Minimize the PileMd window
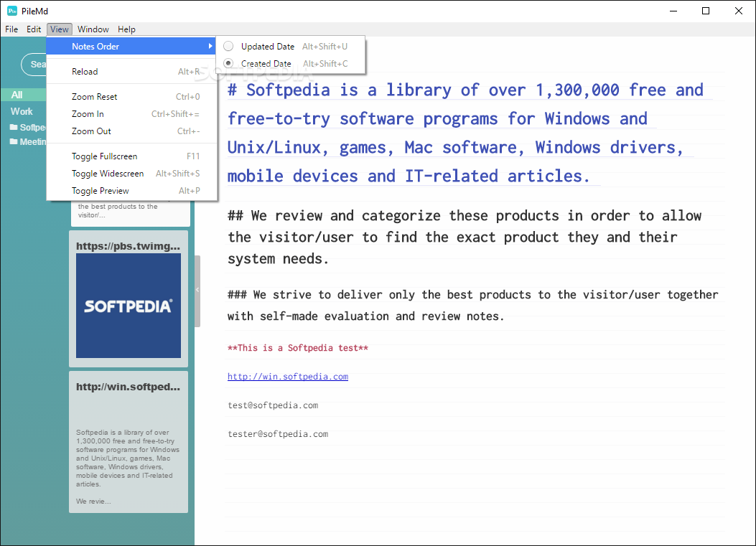Image resolution: width=756 pixels, height=546 pixels. pos(673,11)
